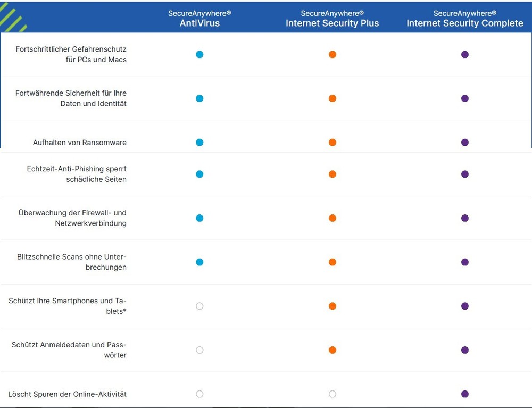The width and height of the screenshot is (532, 408).
Task: Click blue dot for AntiVirus Gefahrenschutz row
Action: 199,54
